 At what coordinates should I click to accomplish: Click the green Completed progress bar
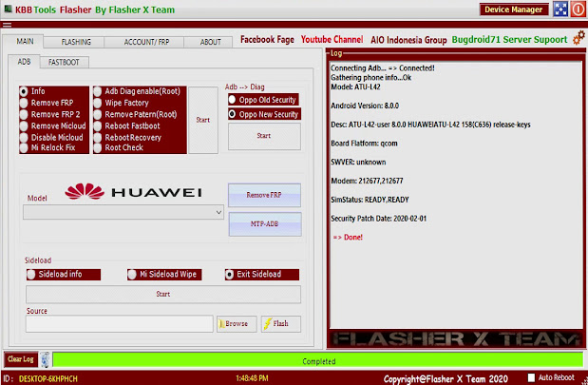[318, 359]
